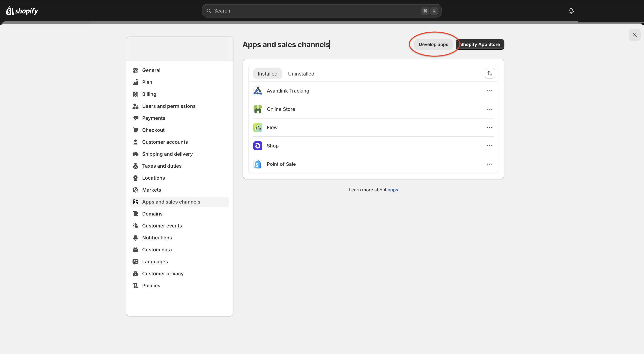
Task: Click the Shop app name
Action: 272,146
